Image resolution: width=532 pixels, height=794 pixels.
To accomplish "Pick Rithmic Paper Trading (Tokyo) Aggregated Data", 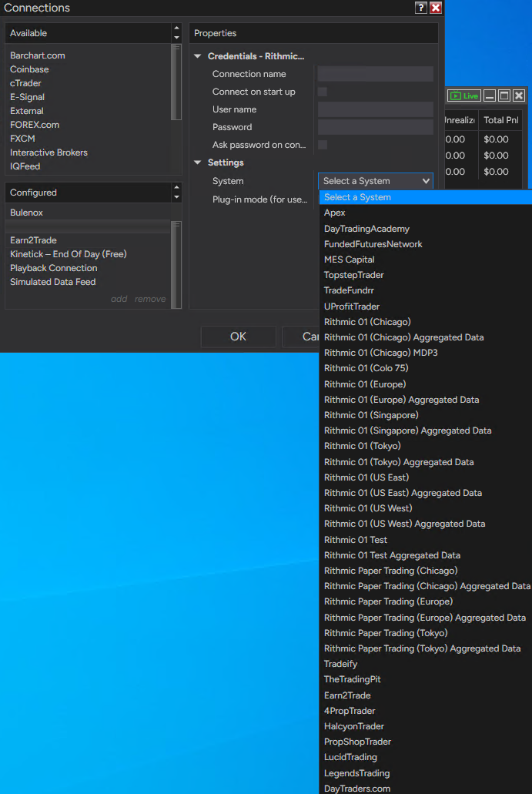I will (x=422, y=648).
